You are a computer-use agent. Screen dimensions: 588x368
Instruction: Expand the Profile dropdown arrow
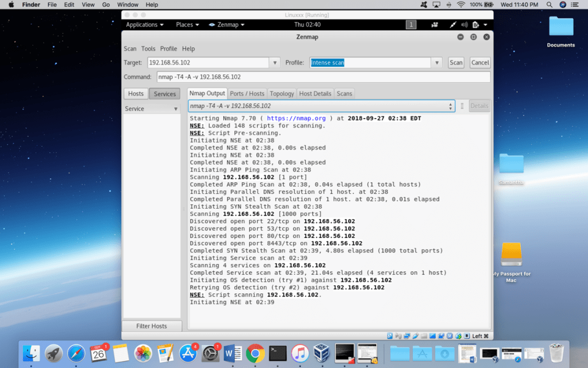[437, 63]
